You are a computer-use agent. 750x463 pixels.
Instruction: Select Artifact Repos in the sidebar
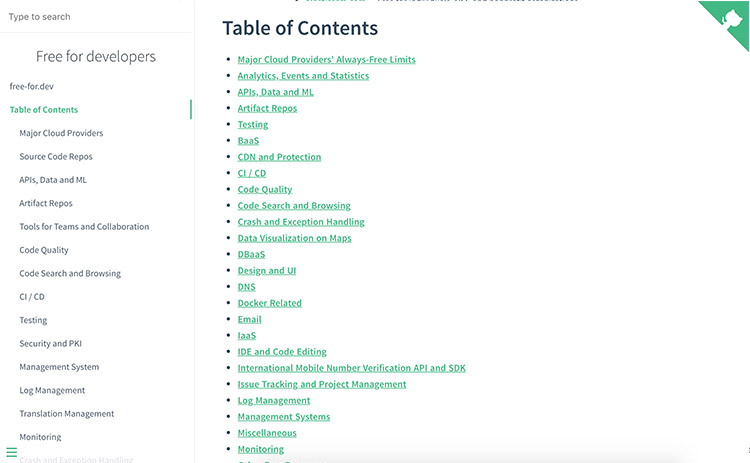coord(46,203)
